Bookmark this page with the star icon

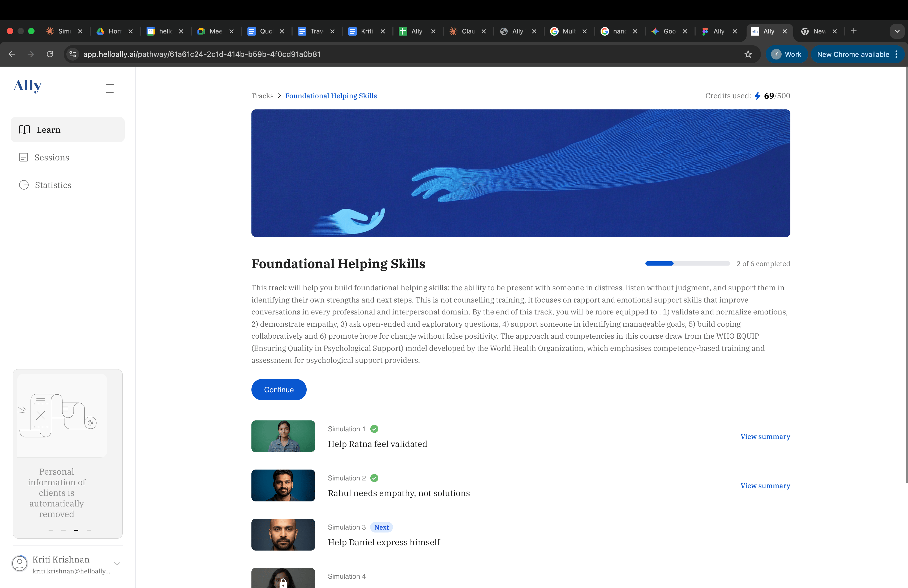748,54
